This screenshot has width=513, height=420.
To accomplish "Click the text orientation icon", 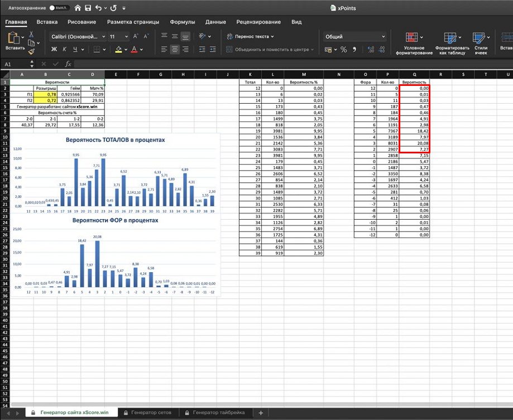I will (x=202, y=36).
